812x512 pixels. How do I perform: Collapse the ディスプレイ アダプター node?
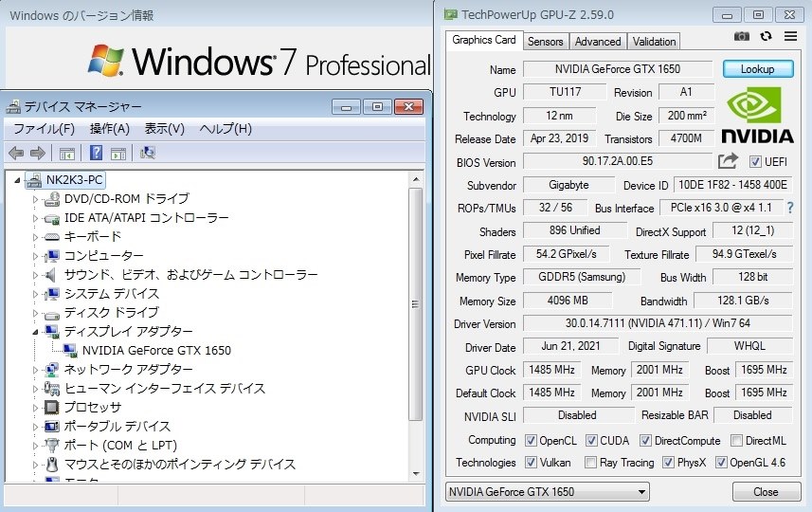pyautogui.click(x=35, y=332)
